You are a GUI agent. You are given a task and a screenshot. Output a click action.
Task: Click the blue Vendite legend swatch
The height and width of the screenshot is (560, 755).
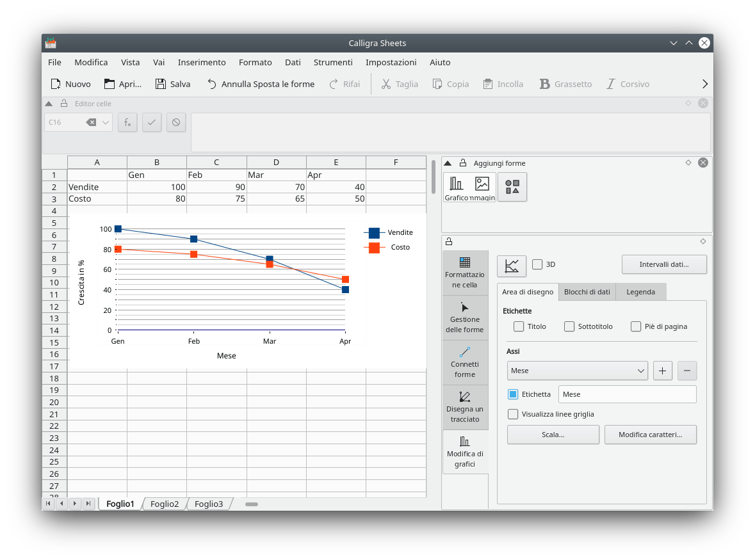coord(374,233)
